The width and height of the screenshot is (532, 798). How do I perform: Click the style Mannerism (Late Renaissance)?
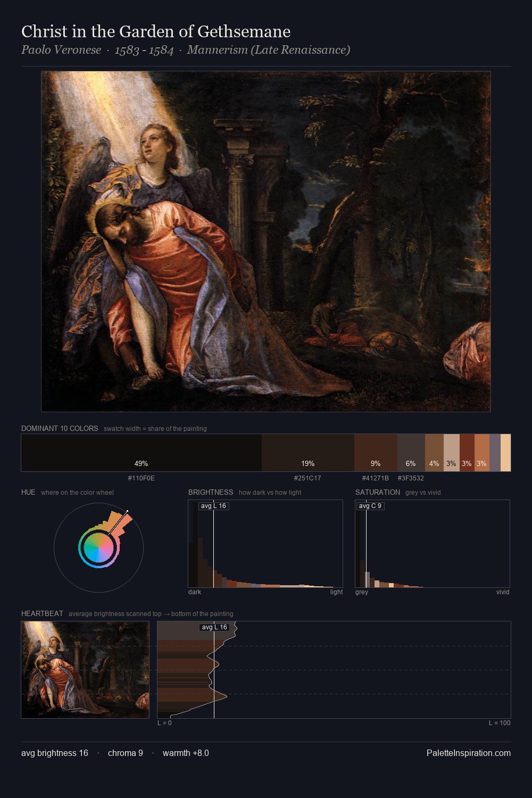[x=269, y=50]
